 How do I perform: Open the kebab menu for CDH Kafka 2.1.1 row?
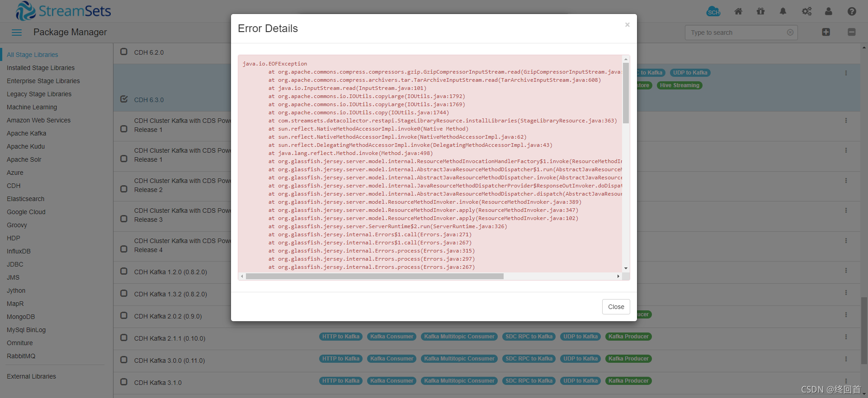click(846, 337)
